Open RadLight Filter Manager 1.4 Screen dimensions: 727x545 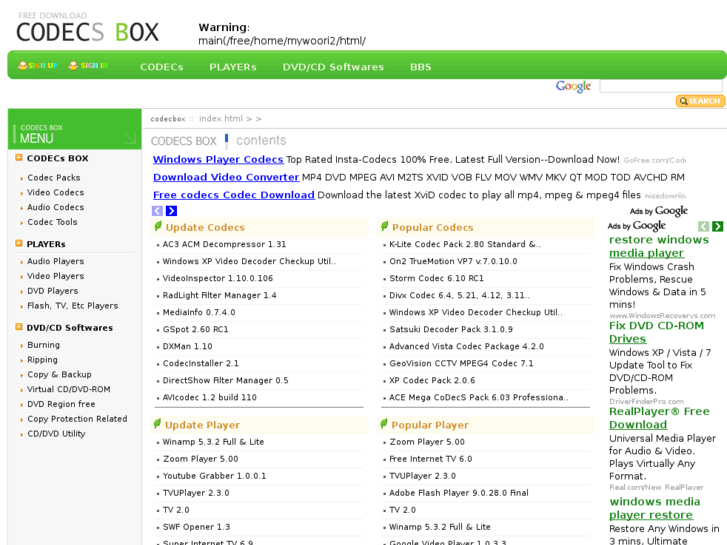click(x=219, y=295)
